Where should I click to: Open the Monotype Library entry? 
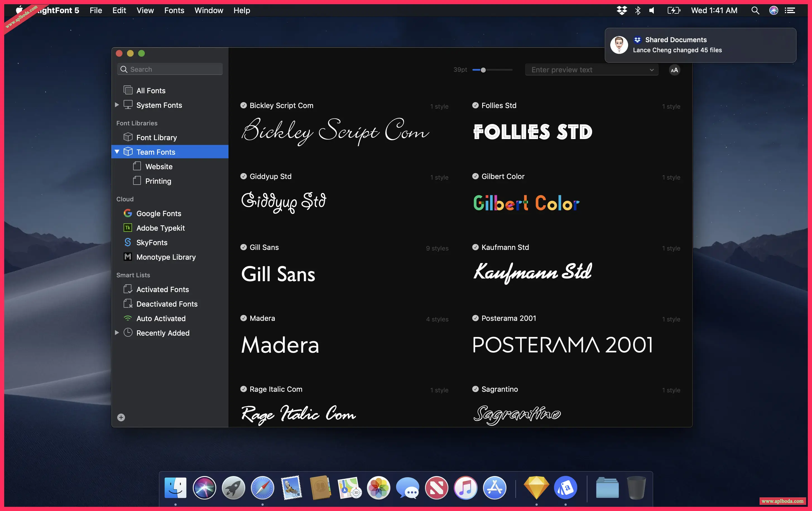point(166,257)
